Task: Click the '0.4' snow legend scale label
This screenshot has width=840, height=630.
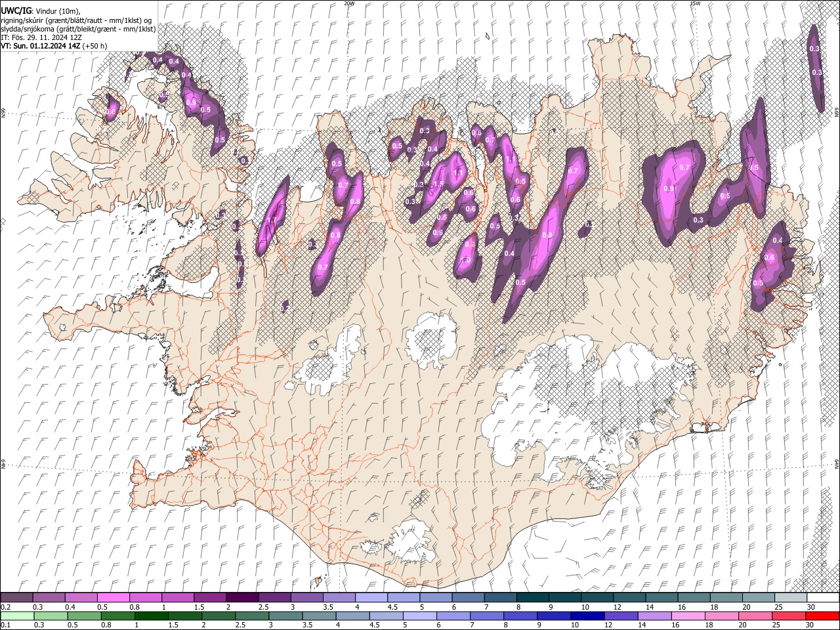Action: pyautogui.click(x=70, y=607)
